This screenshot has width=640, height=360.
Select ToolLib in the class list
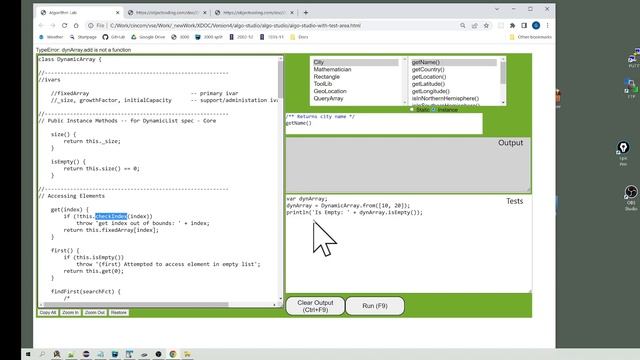[355, 84]
